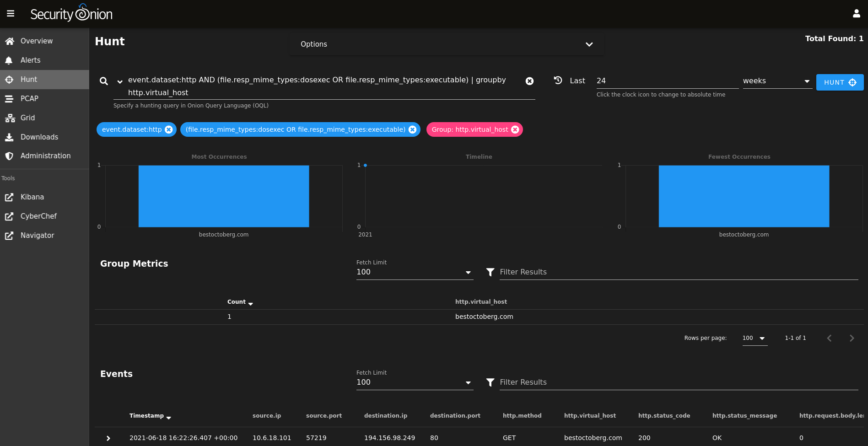Navigate to Downloads

pyautogui.click(x=44, y=137)
